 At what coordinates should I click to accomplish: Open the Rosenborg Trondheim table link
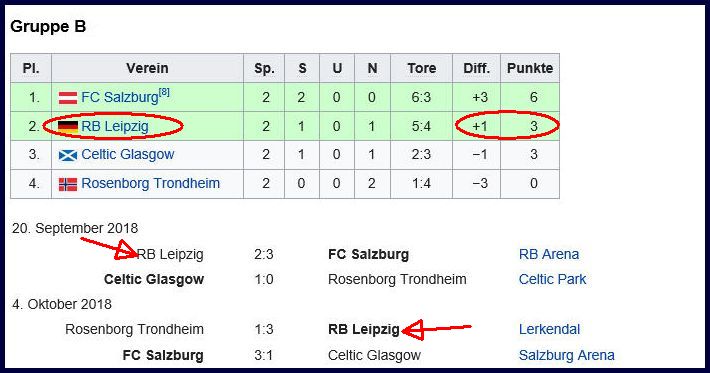coord(150,183)
